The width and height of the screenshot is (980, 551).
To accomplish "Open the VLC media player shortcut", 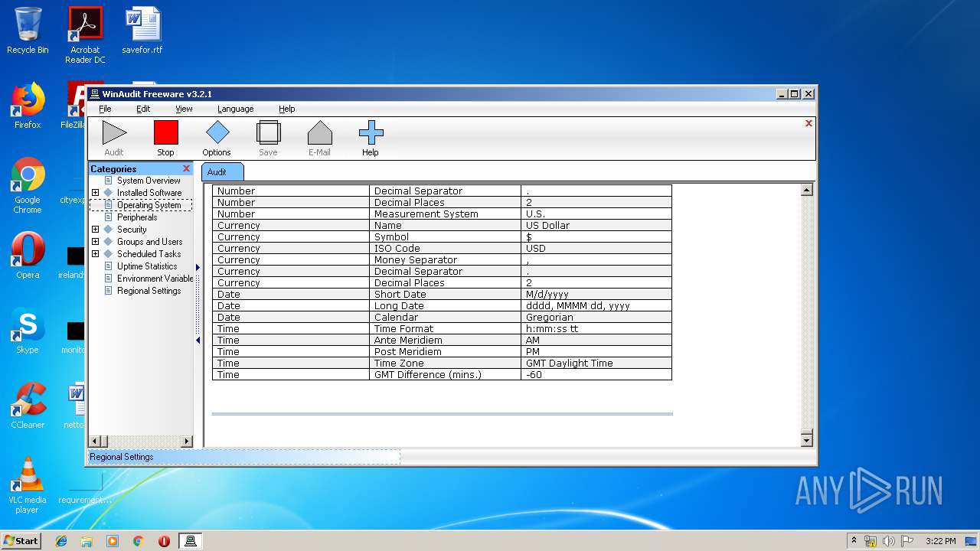I will [x=28, y=485].
